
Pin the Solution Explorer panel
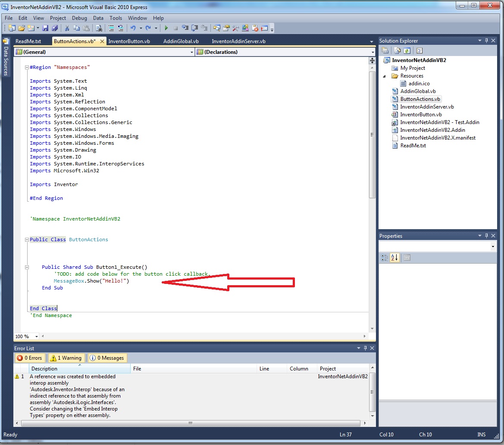click(486, 40)
